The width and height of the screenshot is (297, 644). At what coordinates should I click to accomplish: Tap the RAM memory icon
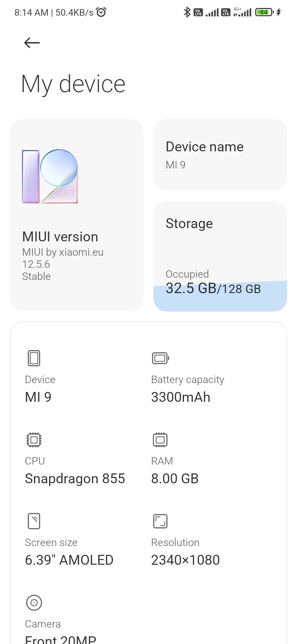(160, 440)
